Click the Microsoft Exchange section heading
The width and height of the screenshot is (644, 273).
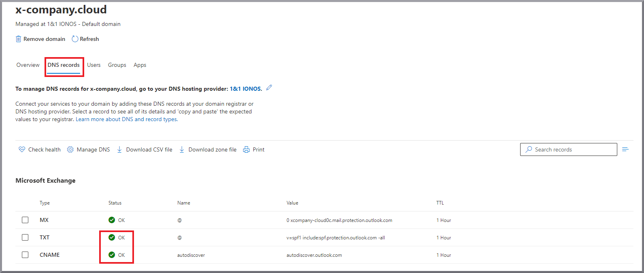(45, 180)
